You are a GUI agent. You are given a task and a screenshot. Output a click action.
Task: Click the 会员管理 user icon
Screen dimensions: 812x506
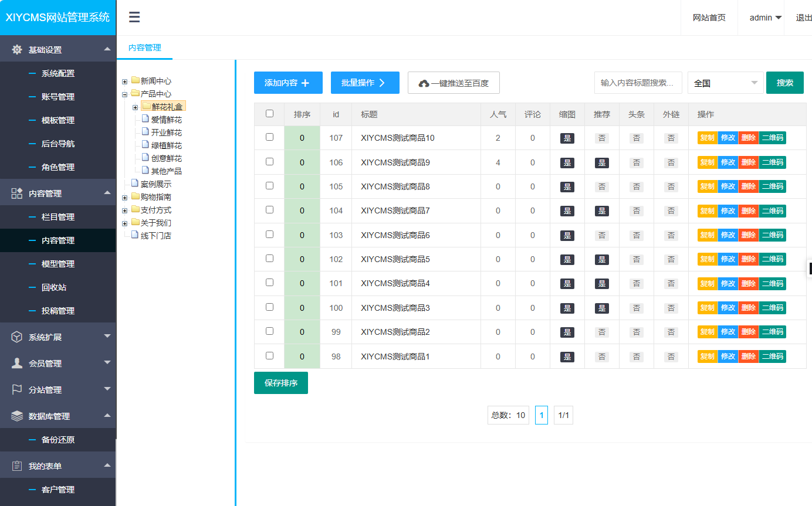pyautogui.click(x=17, y=364)
